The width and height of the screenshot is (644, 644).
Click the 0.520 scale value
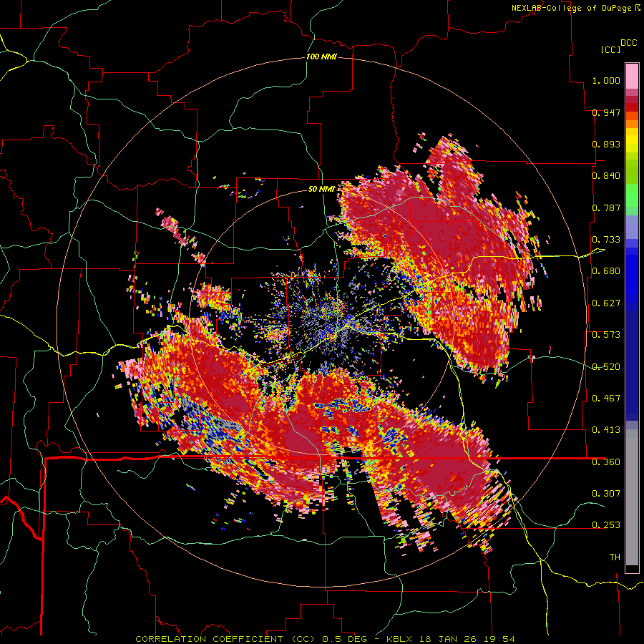click(x=606, y=367)
